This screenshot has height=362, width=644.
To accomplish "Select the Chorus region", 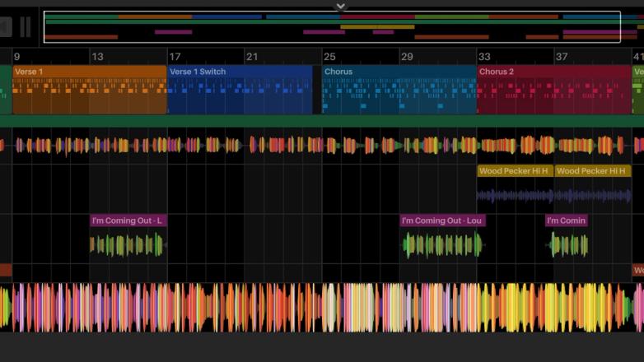I will [399, 90].
